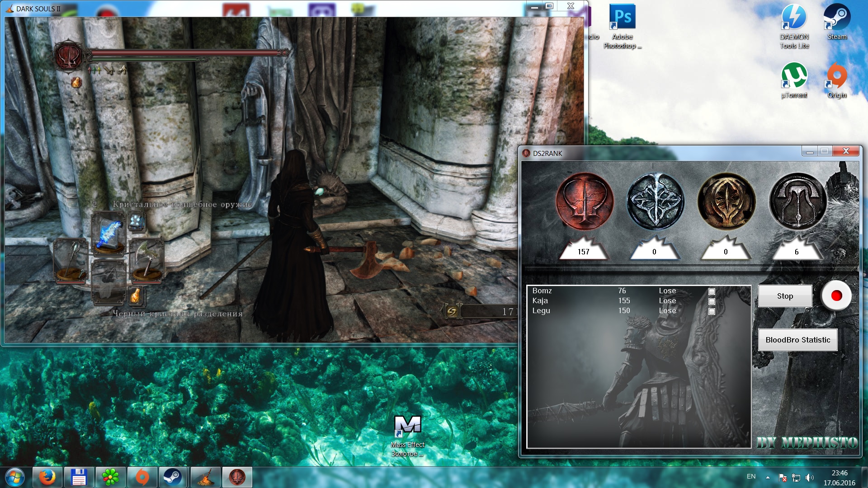Open the Adobe Photoshop desktop shortcut
The height and width of the screenshot is (488, 868).
click(x=622, y=26)
